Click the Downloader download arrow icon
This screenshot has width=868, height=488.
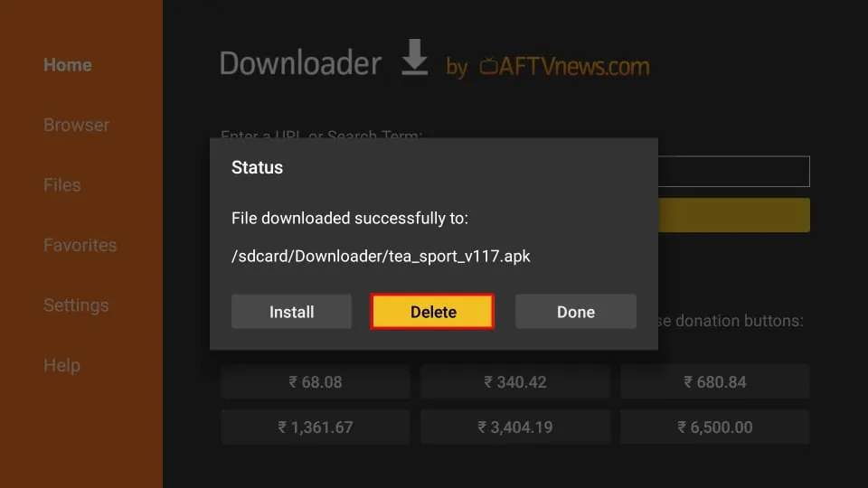pyautogui.click(x=414, y=57)
